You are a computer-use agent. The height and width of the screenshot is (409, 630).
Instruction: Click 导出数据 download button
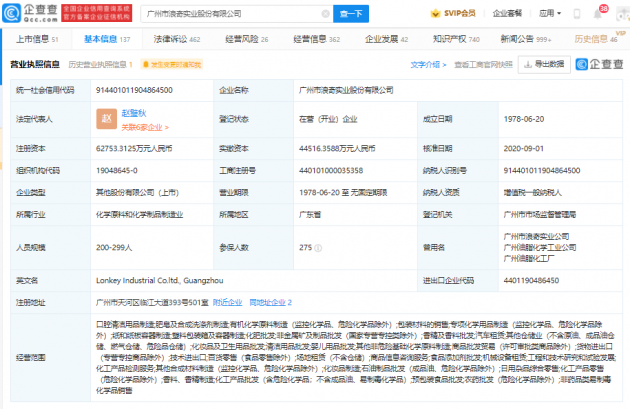544,64
